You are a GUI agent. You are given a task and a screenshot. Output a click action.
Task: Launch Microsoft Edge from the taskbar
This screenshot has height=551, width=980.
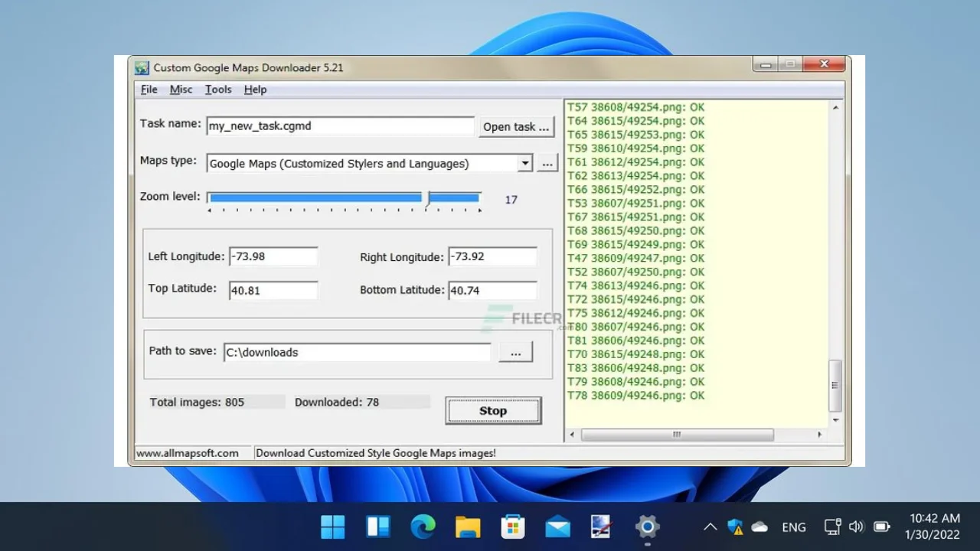423,527
